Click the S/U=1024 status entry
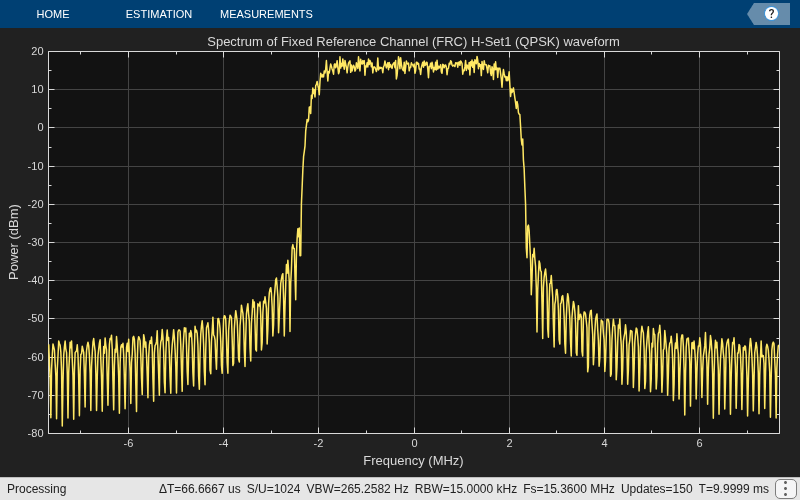The height and width of the screenshot is (500, 800). tap(273, 489)
